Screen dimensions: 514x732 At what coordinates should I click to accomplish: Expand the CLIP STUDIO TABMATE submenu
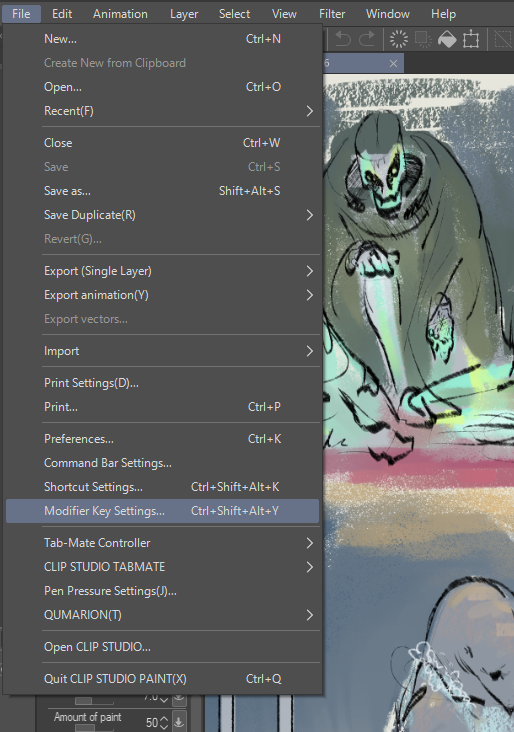[162, 567]
